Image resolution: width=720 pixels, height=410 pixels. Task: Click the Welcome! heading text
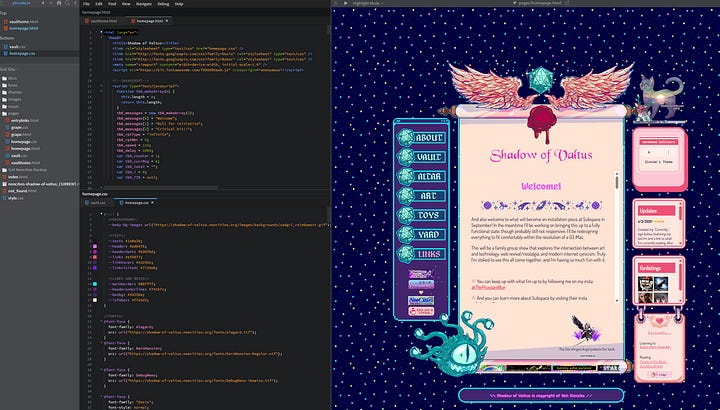coord(541,186)
